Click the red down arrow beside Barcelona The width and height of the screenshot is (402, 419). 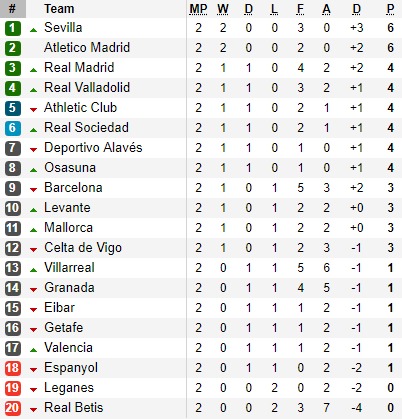click(x=33, y=190)
